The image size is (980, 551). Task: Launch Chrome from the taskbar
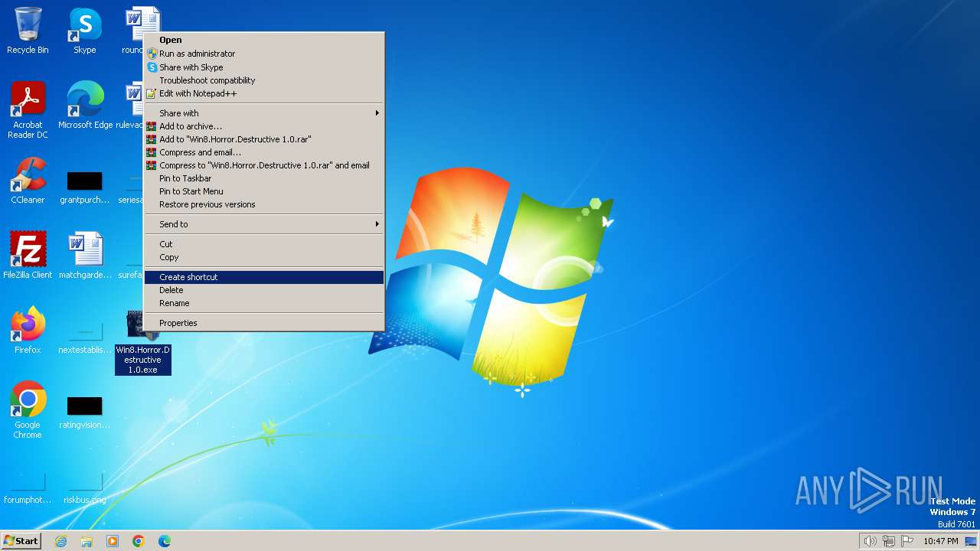click(x=139, y=541)
